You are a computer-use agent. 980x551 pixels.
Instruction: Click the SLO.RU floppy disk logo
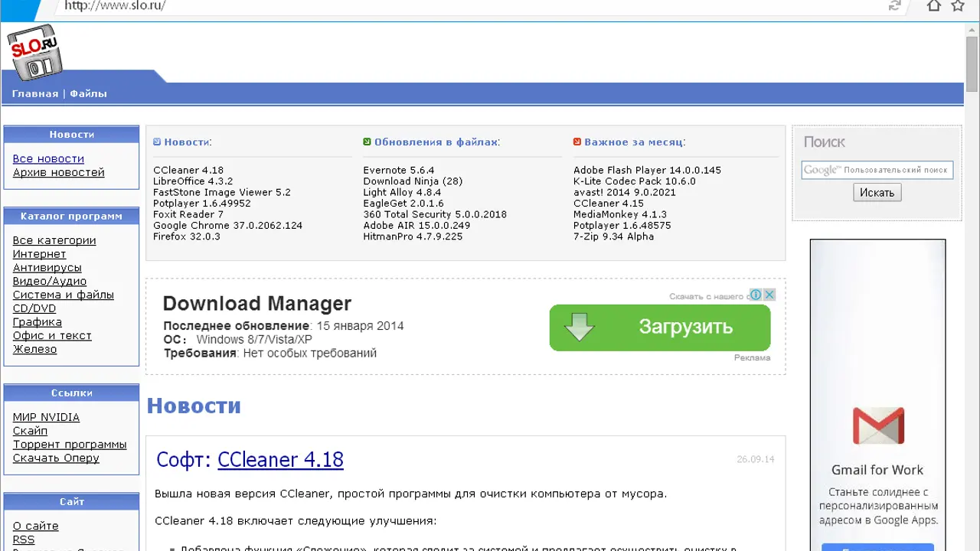click(x=34, y=52)
